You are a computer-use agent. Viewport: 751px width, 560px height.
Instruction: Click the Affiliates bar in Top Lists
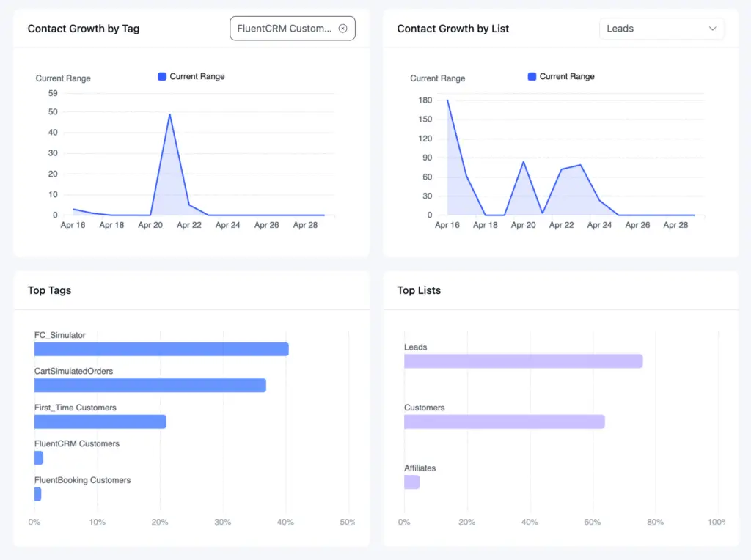(x=412, y=482)
